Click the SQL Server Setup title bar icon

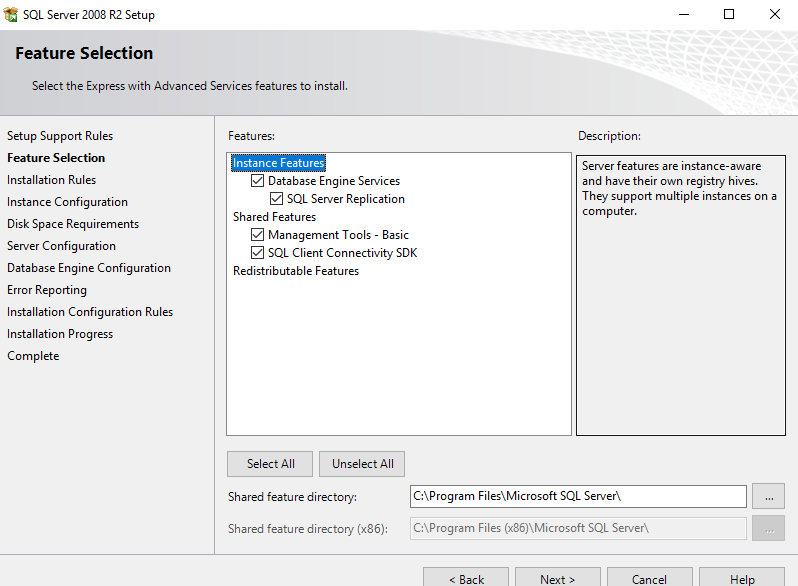coord(13,15)
